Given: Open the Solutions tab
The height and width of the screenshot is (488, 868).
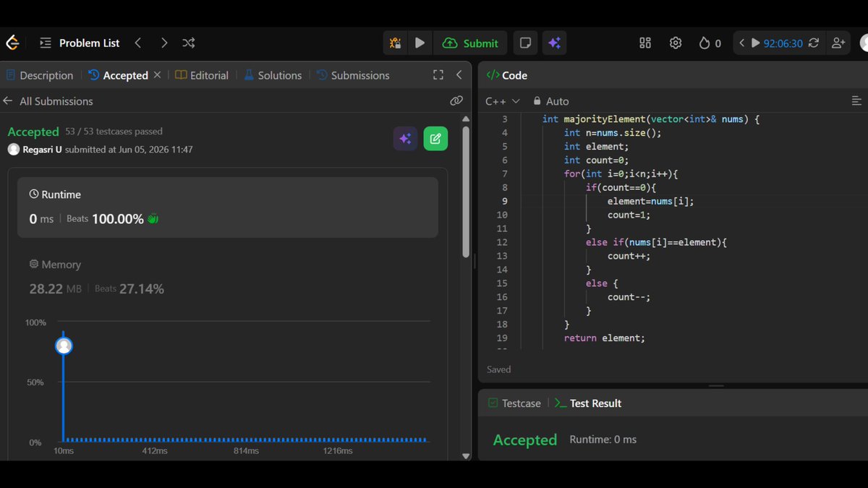Looking at the screenshot, I should pyautogui.click(x=273, y=75).
